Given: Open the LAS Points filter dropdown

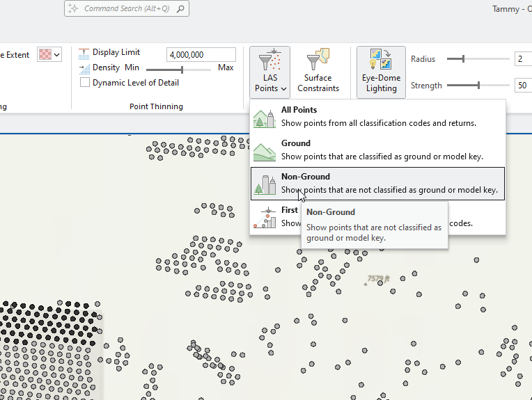Looking at the screenshot, I should click(271, 72).
